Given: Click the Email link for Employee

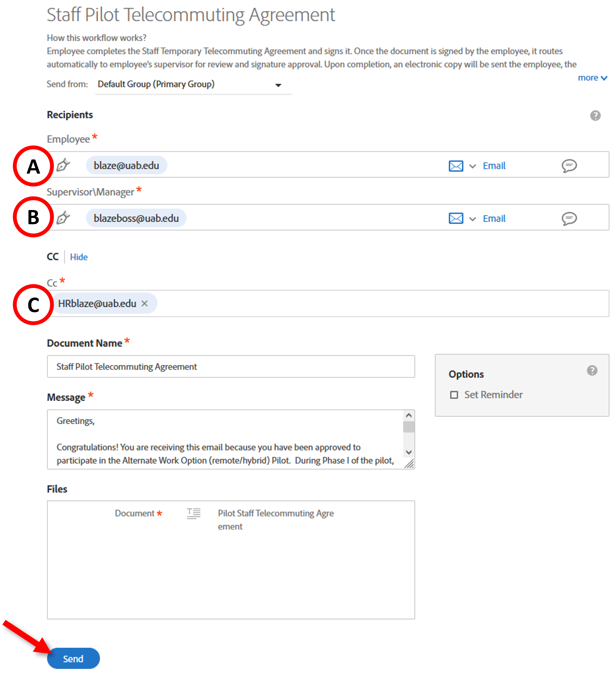Looking at the screenshot, I should click(x=494, y=166).
